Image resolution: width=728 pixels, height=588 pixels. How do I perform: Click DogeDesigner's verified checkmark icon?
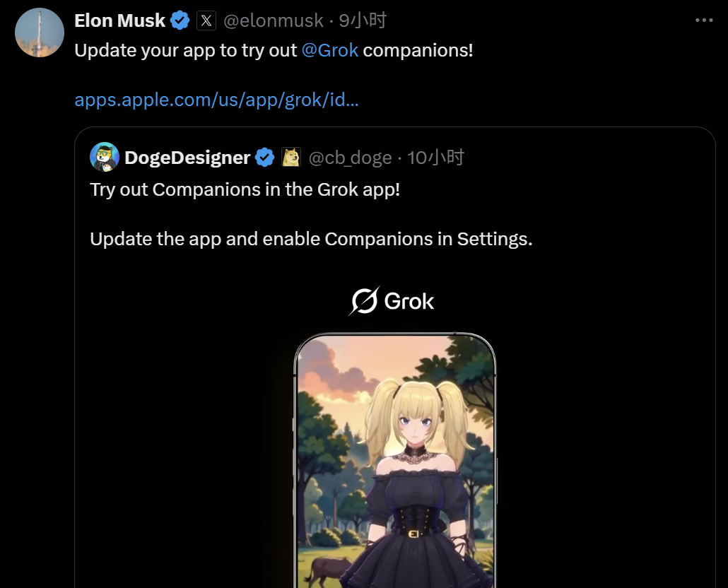pos(264,157)
